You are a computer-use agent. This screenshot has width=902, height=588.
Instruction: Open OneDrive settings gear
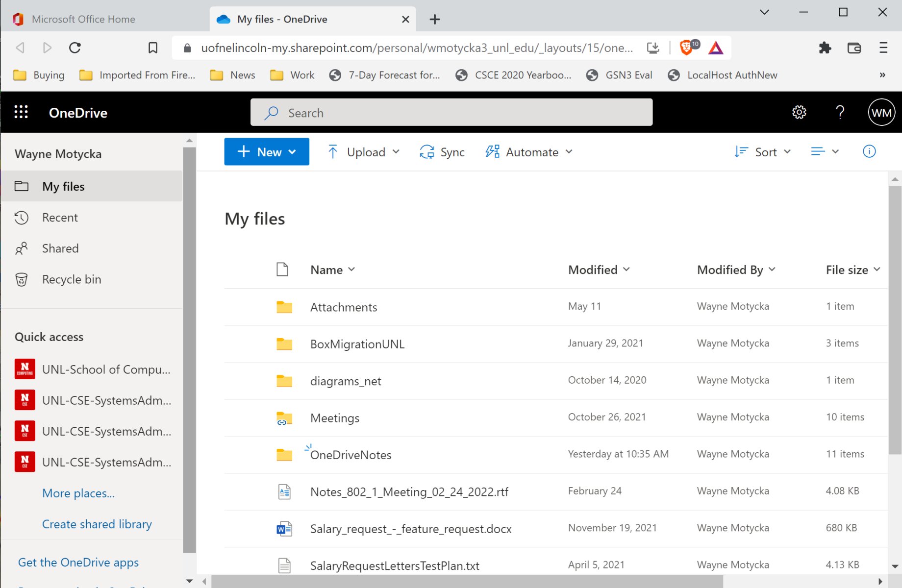pyautogui.click(x=799, y=112)
